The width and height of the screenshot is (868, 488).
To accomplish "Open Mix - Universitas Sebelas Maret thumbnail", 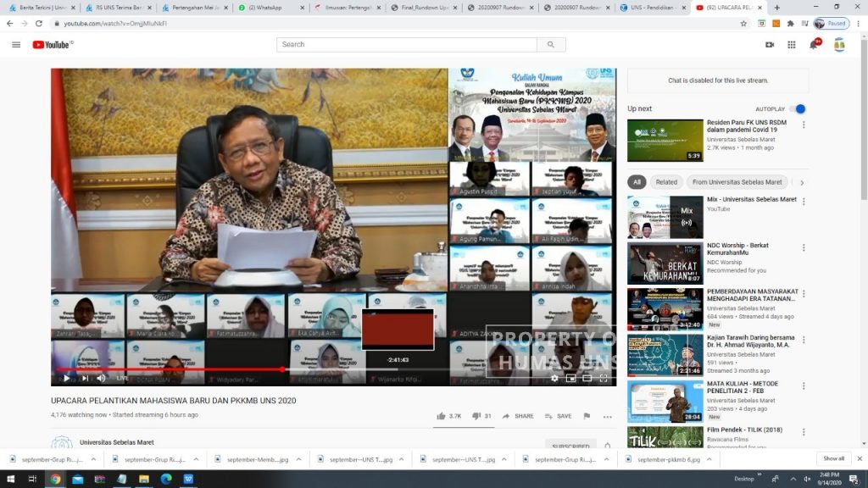I will pyautogui.click(x=665, y=217).
